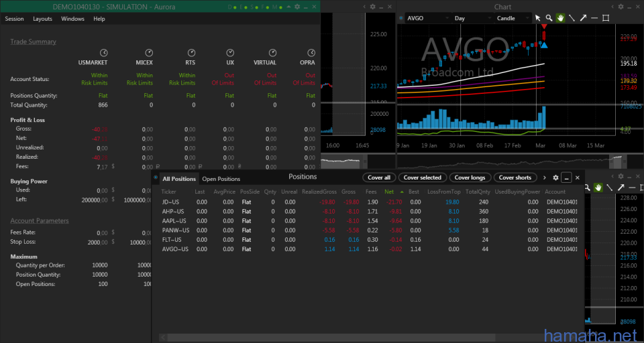Open Aurora main window settings gear
The image size is (644, 343).
(297, 7)
